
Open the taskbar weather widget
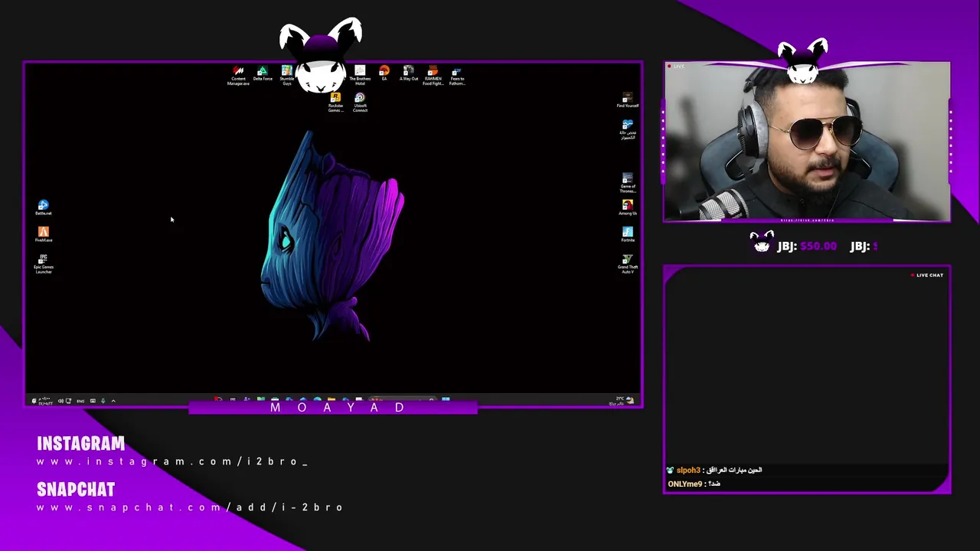tap(622, 400)
